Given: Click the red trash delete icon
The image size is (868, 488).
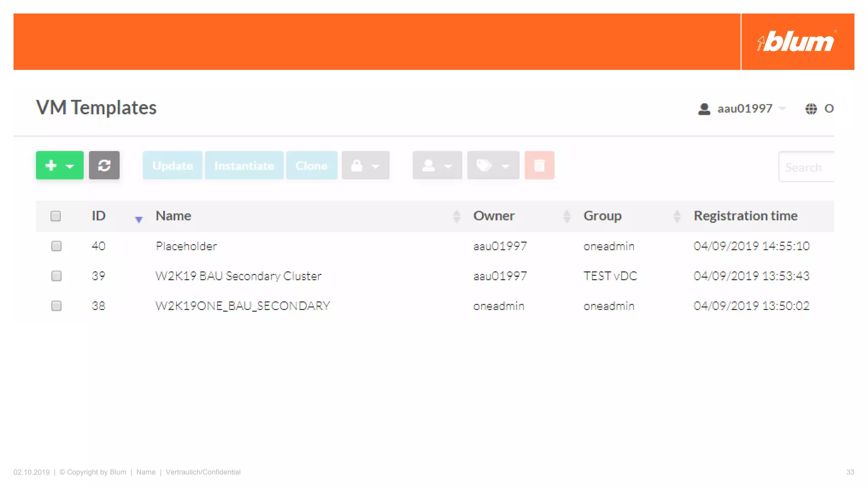Looking at the screenshot, I should click(539, 165).
